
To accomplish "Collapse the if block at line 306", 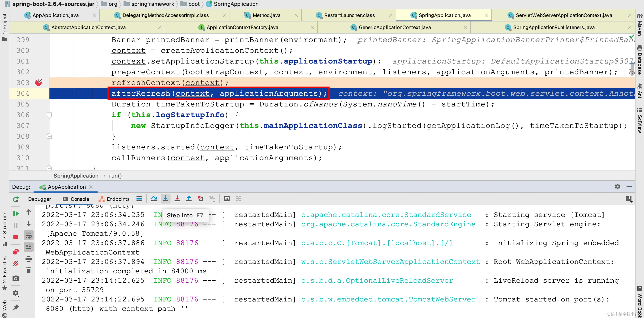I will [49, 115].
